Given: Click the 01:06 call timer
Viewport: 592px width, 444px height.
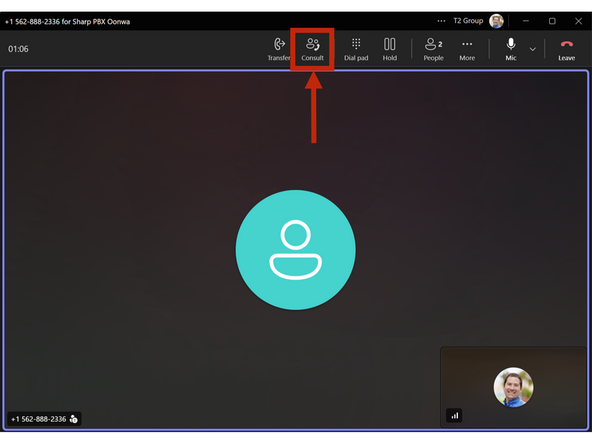Looking at the screenshot, I should 18,49.
